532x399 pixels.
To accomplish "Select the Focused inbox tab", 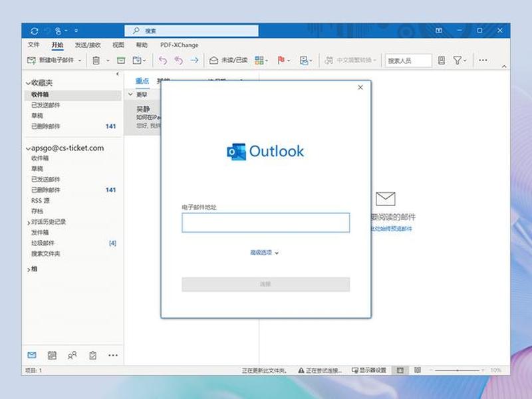I will click(142, 80).
